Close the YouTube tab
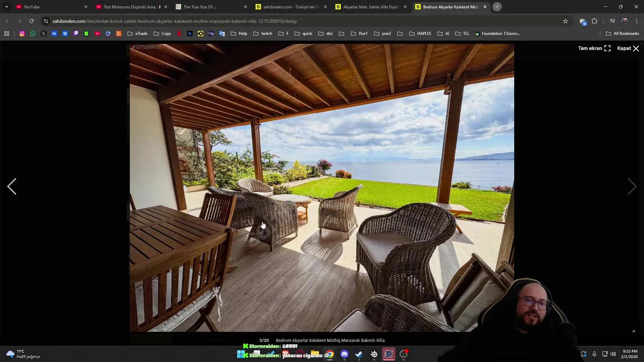 point(86,7)
